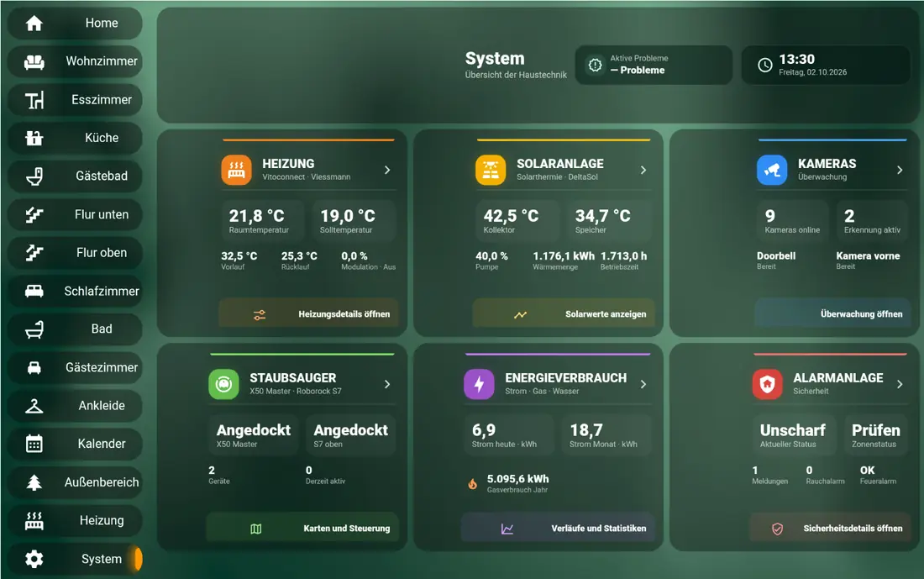Click the Angedockt S7 oben tile
This screenshot has width=924, height=579.
point(350,435)
